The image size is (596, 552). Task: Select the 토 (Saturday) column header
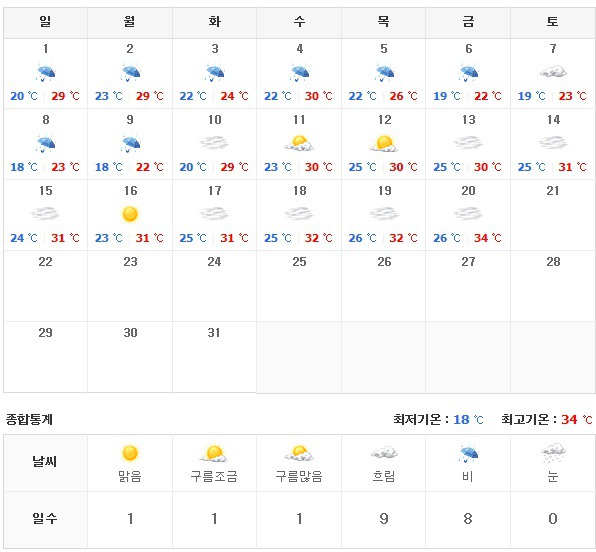coord(553,22)
